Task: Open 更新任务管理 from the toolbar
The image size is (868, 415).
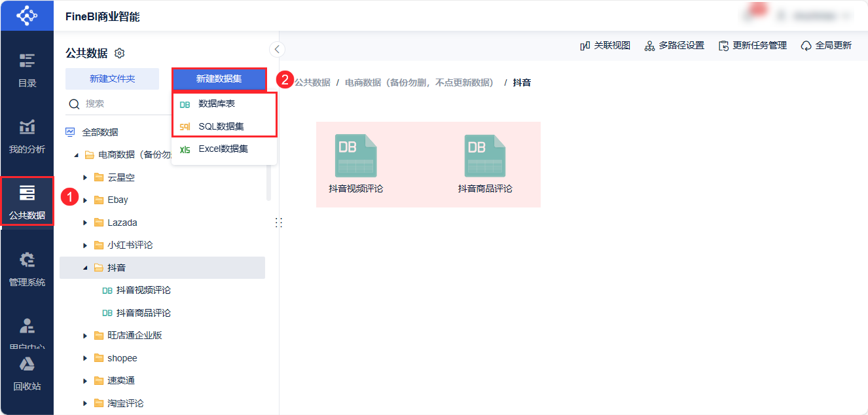Action: [x=752, y=45]
